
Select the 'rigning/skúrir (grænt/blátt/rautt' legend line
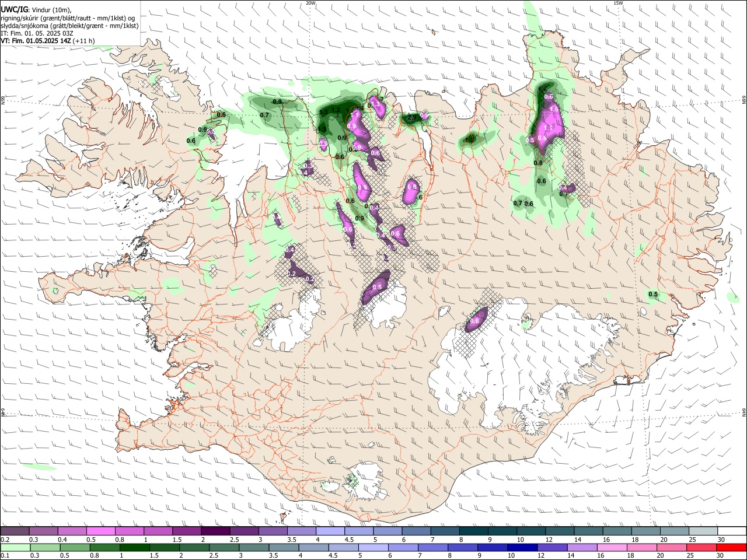(68, 17)
